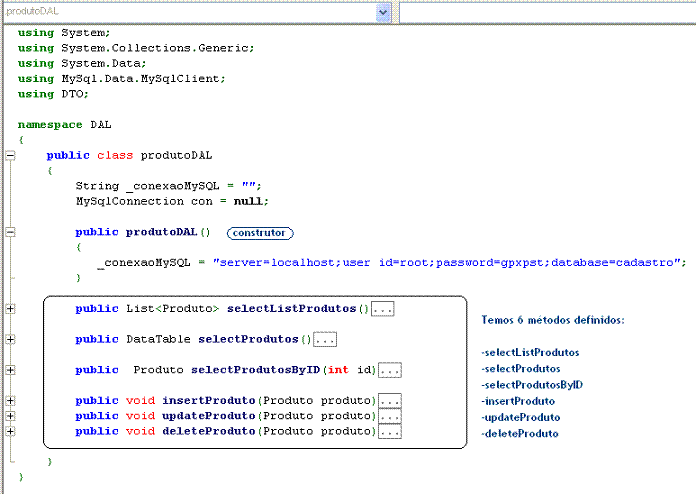Expand the selectListProdutos method region

[x=10, y=308]
